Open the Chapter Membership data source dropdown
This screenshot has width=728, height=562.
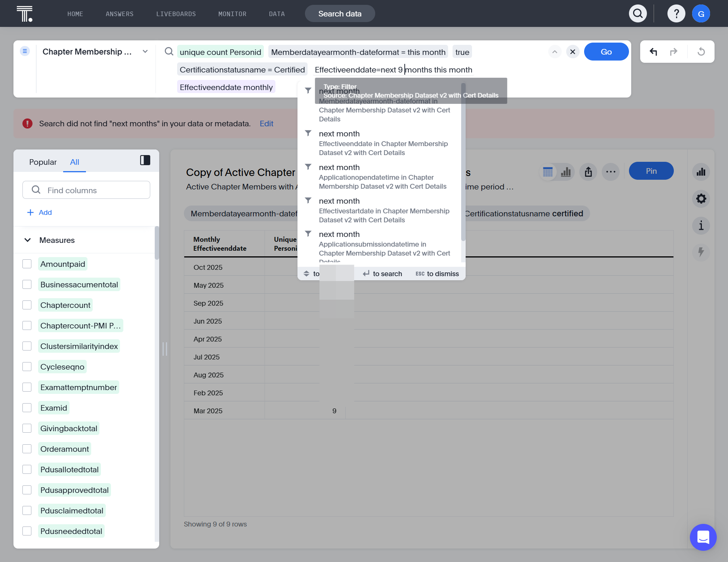click(95, 52)
